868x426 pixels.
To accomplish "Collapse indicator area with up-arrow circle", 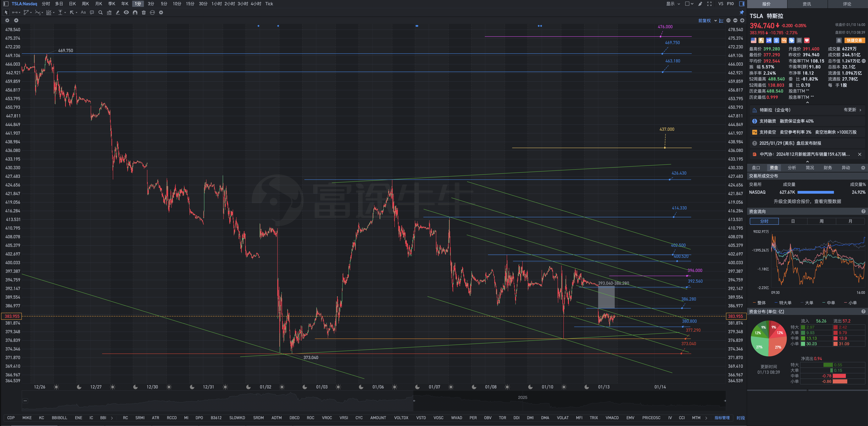I will [16, 21].
